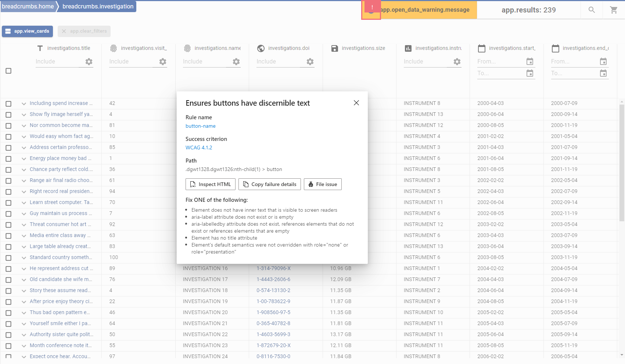Open filter settings gear on investigations.title column
The height and width of the screenshot is (364, 625).
point(88,62)
